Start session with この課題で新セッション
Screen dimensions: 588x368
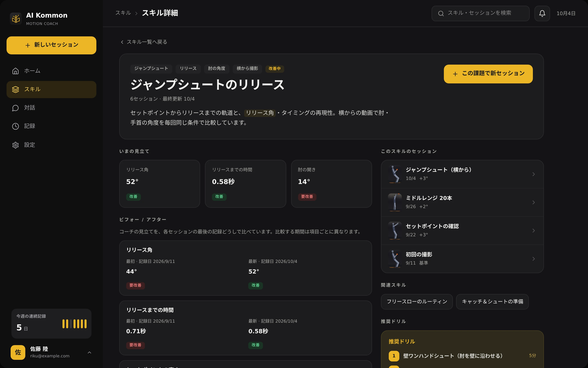pos(488,74)
